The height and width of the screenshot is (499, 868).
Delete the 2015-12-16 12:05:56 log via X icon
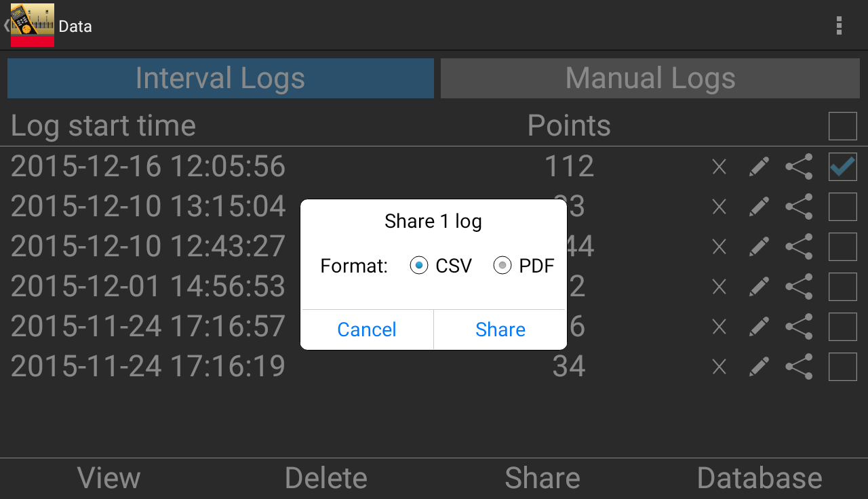(x=719, y=167)
